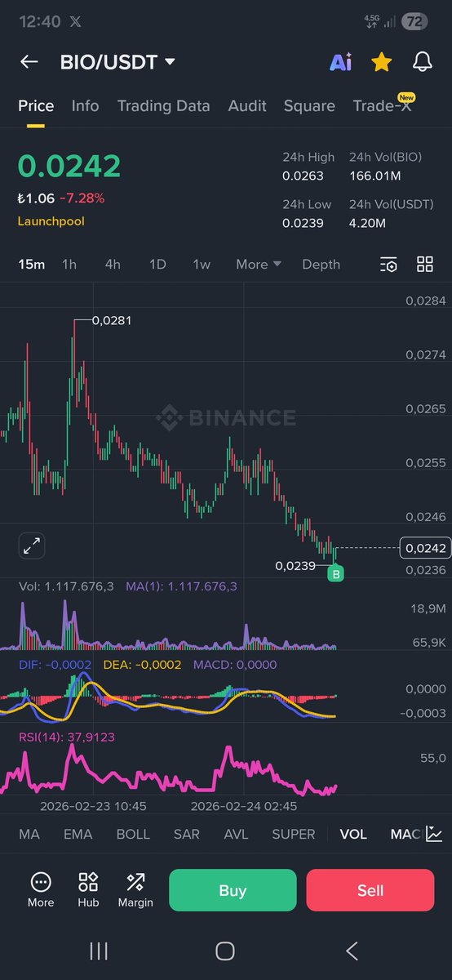Enable the MA indicator
The height and width of the screenshot is (980, 452).
click(29, 834)
